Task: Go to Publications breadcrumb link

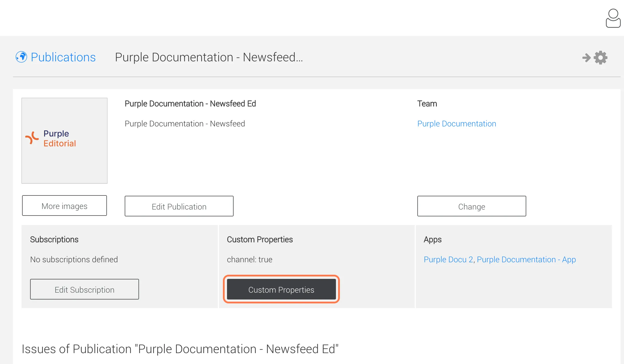Action: [63, 57]
